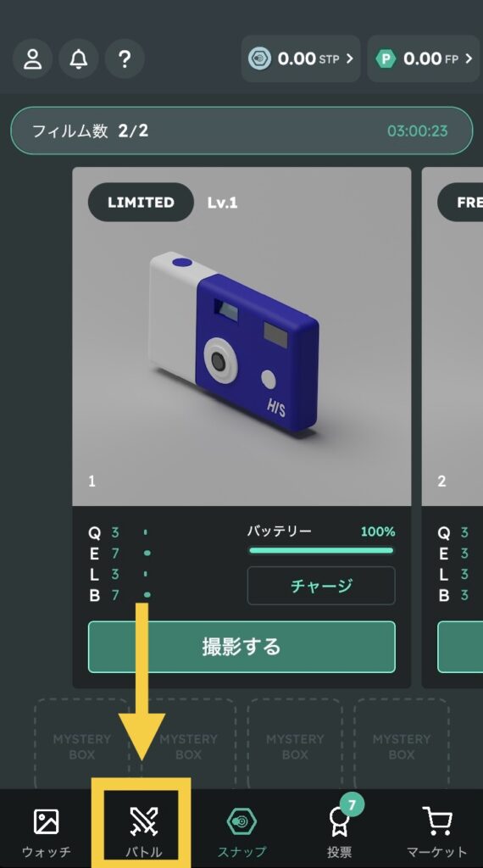Open the notifications bell

79,58
